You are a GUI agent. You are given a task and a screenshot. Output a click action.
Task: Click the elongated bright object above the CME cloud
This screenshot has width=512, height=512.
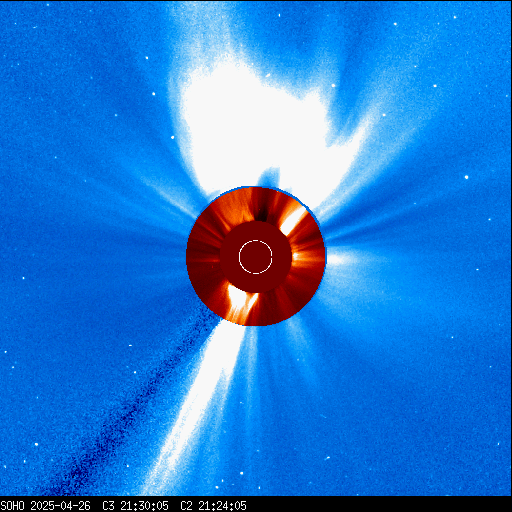[268, 75]
